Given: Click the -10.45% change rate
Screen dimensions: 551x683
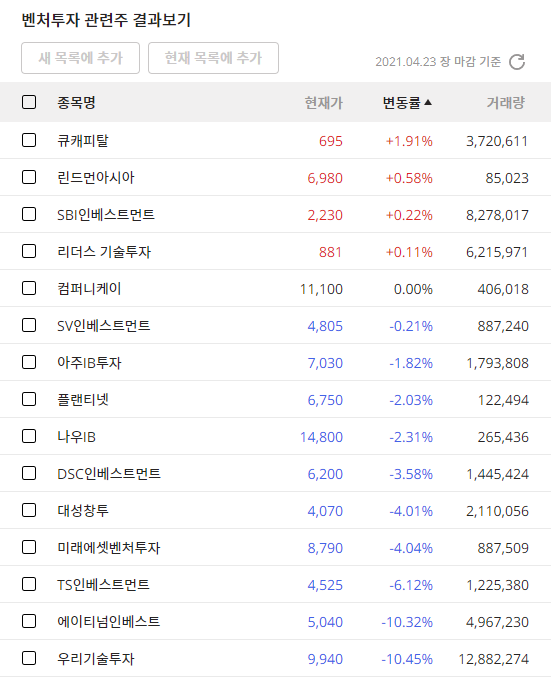Looking at the screenshot, I should pos(407,659).
